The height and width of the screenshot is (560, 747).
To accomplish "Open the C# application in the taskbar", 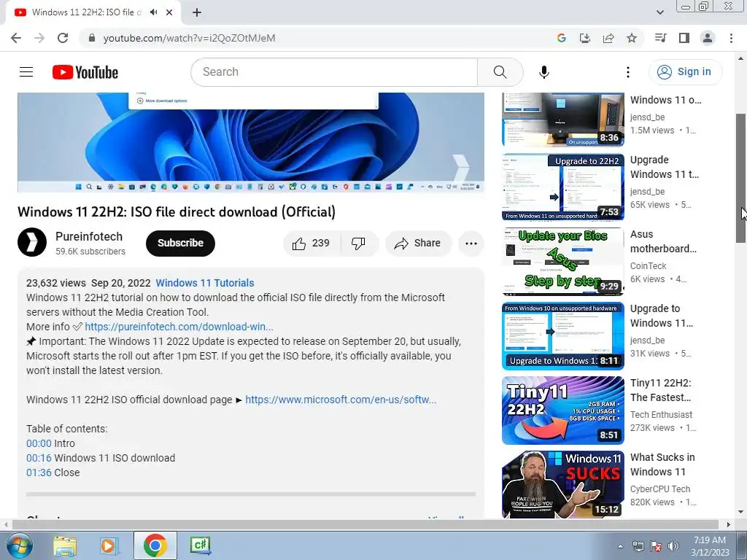I will pyautogui.click(x=200, y=545).
